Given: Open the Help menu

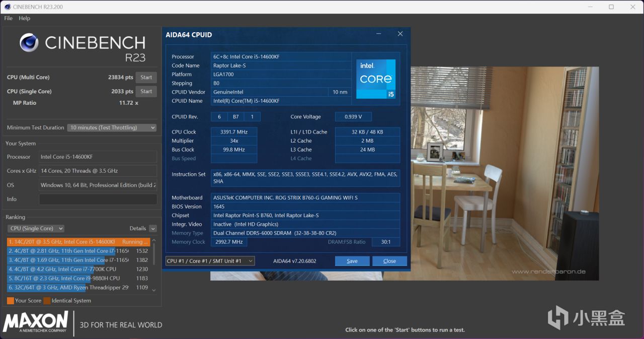Looking at the screenshot, I should point(24,18).
